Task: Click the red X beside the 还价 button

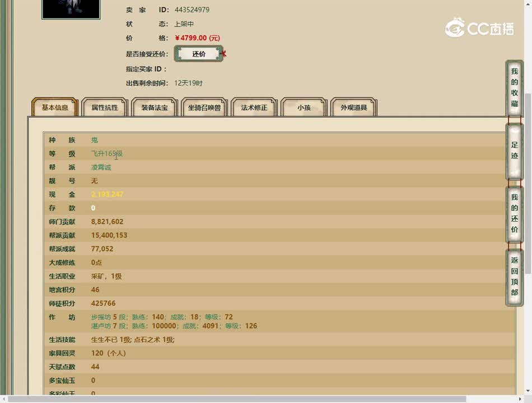Action: [223, 54]
